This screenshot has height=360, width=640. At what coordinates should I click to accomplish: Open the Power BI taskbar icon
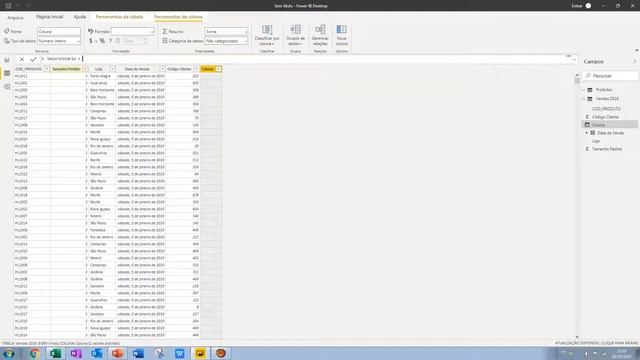[x=200, y=353]
